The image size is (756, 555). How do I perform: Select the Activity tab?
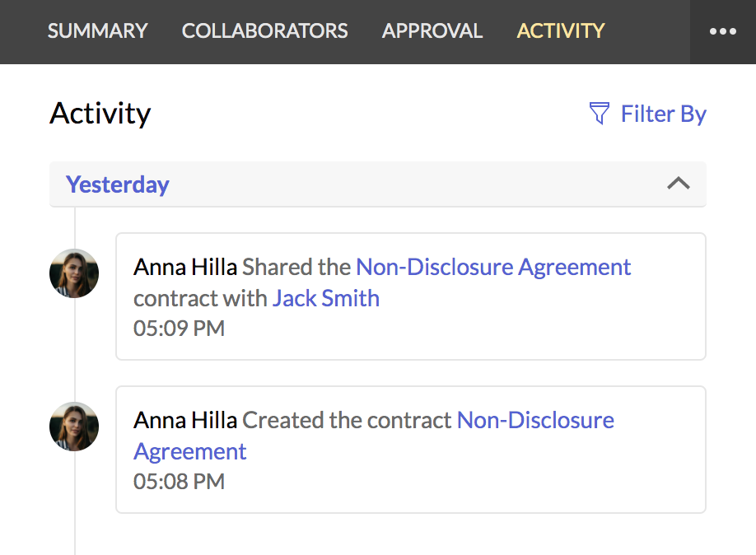pos(561,30)
